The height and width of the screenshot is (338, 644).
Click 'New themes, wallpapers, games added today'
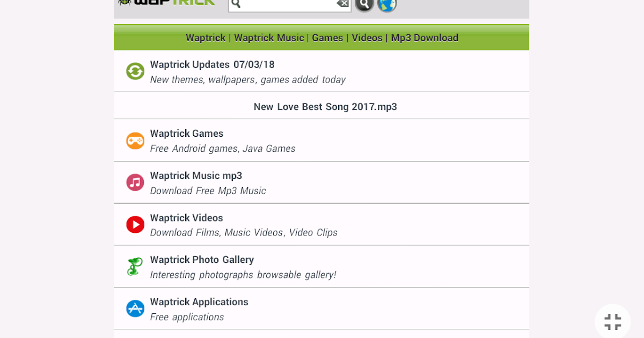coord(247,80)
